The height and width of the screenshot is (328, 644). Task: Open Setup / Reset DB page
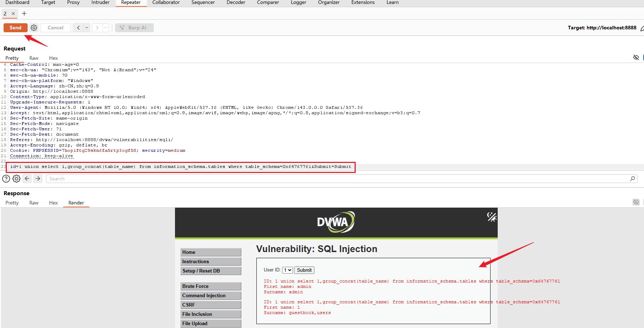click(x=211, y=271)
